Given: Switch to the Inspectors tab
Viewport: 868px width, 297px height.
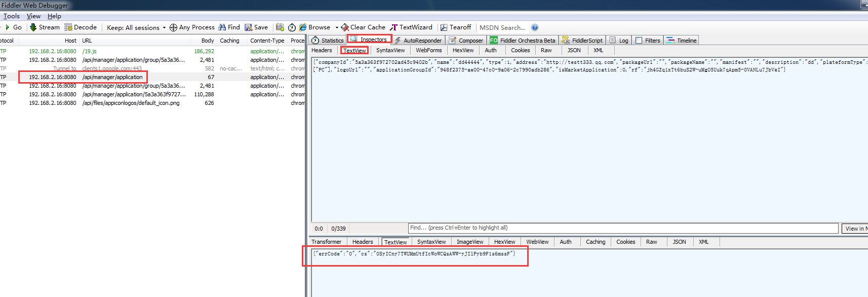Looking at the screenshot, I should pos(369,40).
